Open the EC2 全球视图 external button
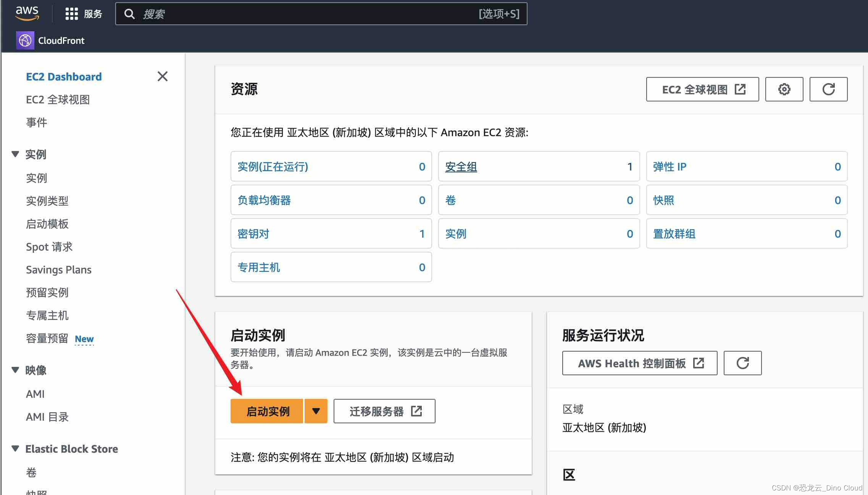The height and width of the screenshot is (495, 868). (702, 89)
